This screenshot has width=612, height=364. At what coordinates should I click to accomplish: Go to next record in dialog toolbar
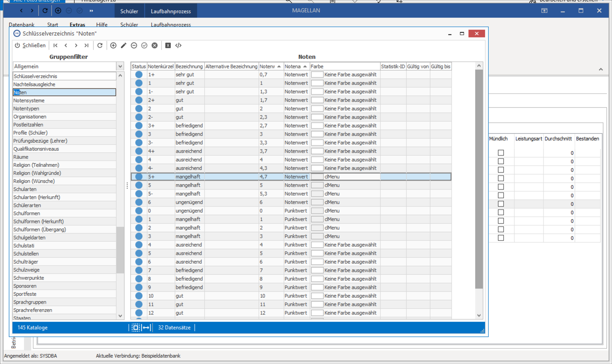[x=76, y=45]
